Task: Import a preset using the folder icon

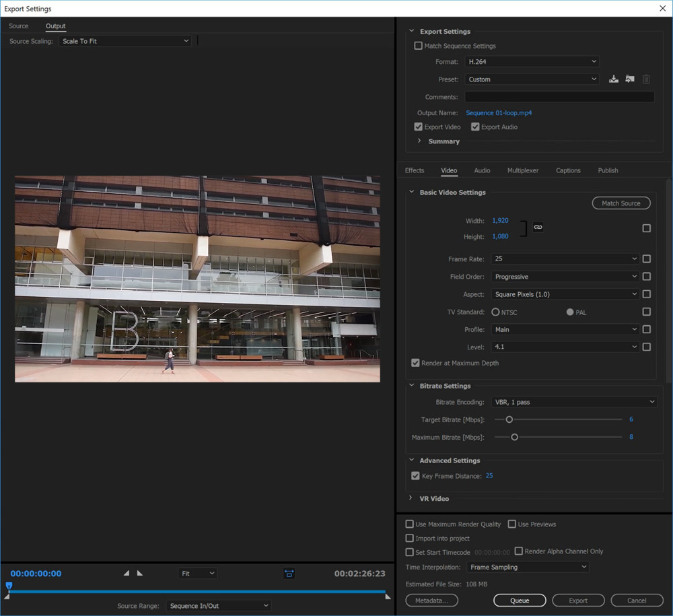Action: point(630,79)
